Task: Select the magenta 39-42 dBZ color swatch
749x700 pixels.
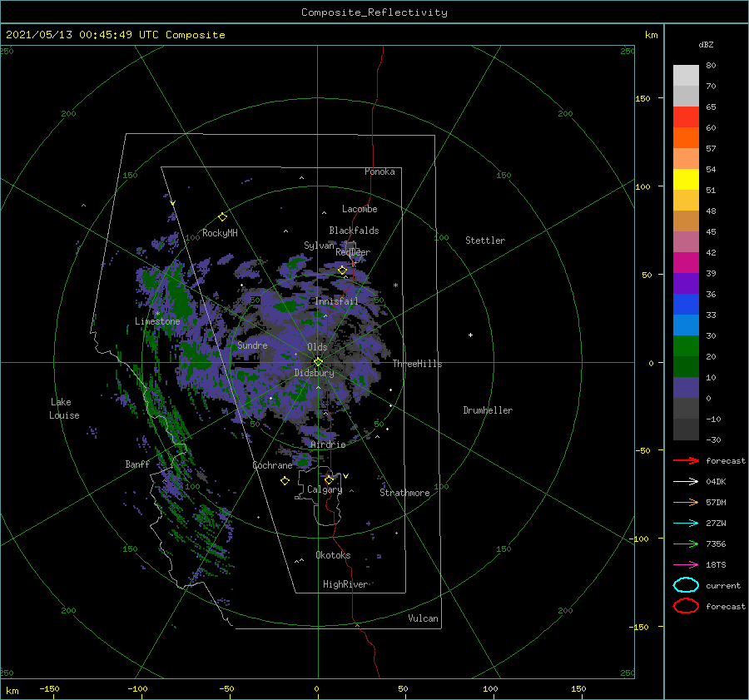Action: (x=686, y=263)
